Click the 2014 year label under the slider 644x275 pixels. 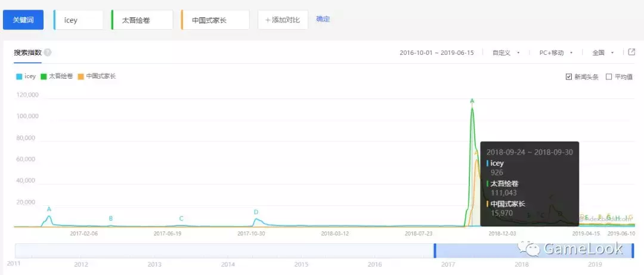[x=228, y=264]
